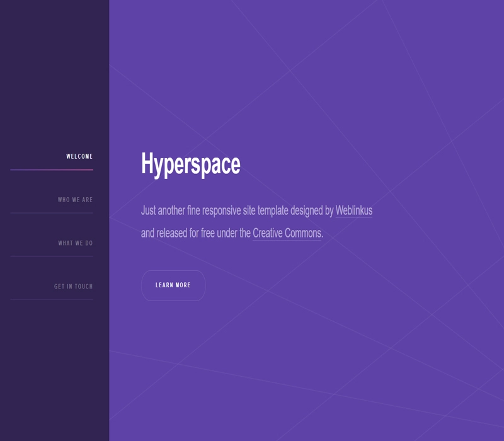Click the intro paragraph text
The image size is (504, 441).
(239, 222)
